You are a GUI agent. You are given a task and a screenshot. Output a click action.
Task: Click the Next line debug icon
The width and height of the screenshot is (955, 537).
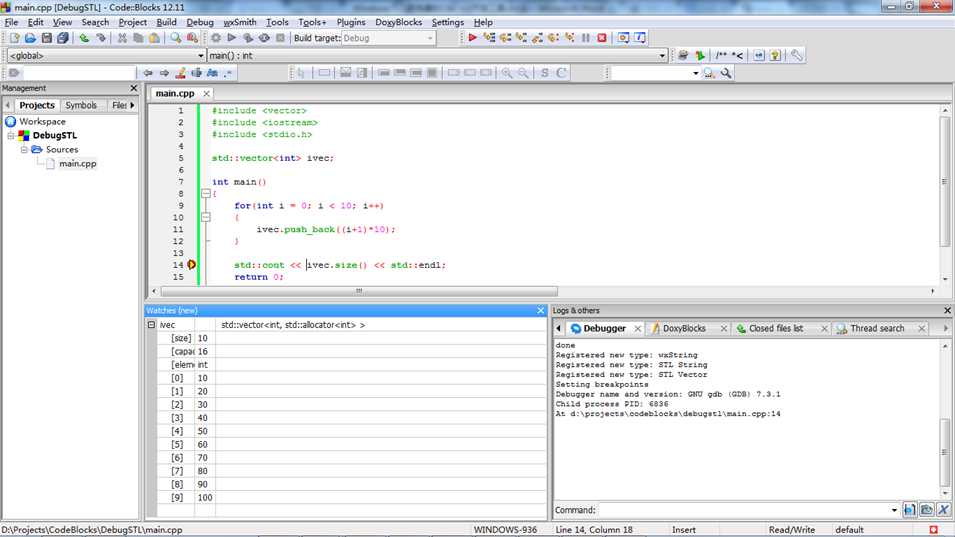(505, 38)
